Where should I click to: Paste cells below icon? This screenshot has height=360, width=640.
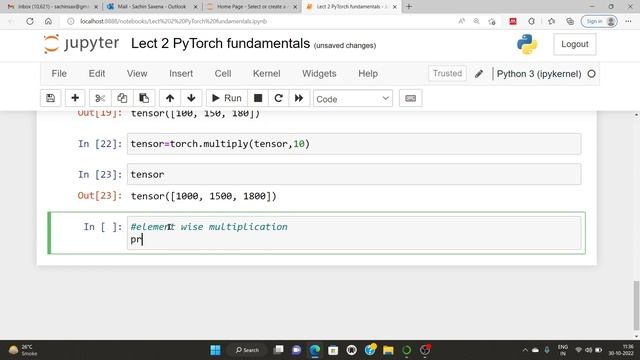[x=144, y=98]
